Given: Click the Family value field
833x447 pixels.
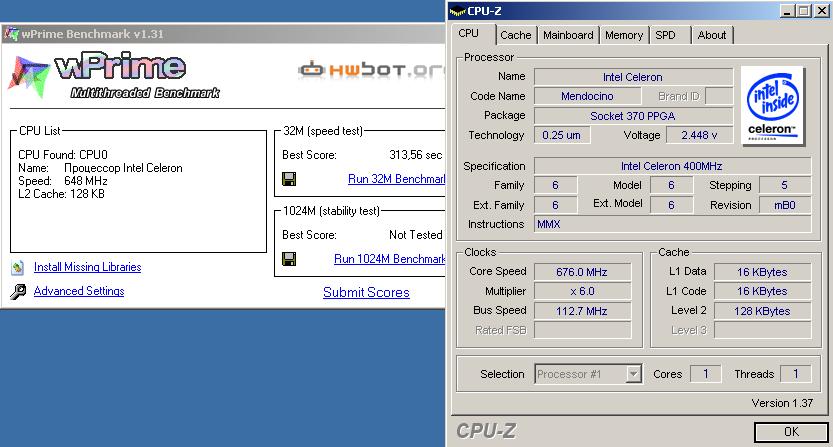Looking at the screenshot, I should click(x=555, y=185).
